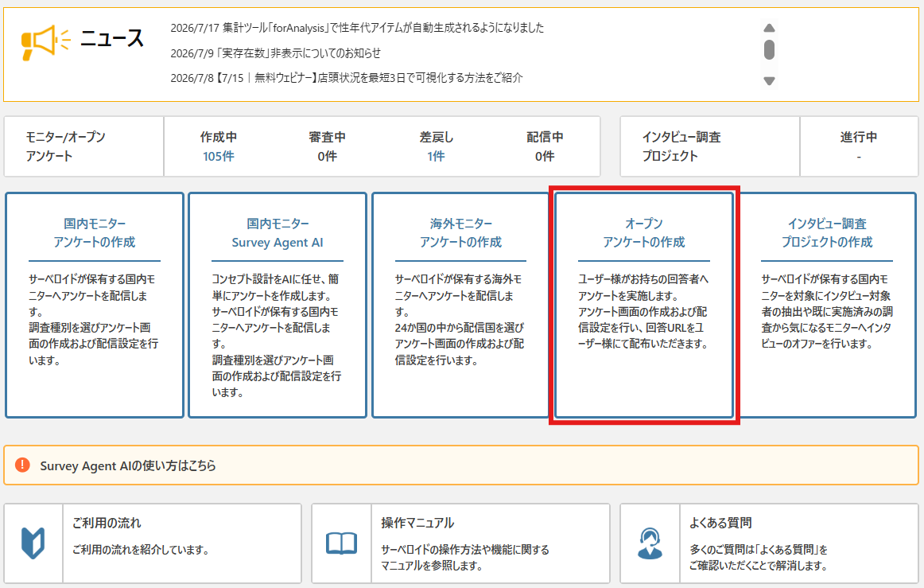Open news about forAnalysis 性年代アイテム

coord(357,28)
